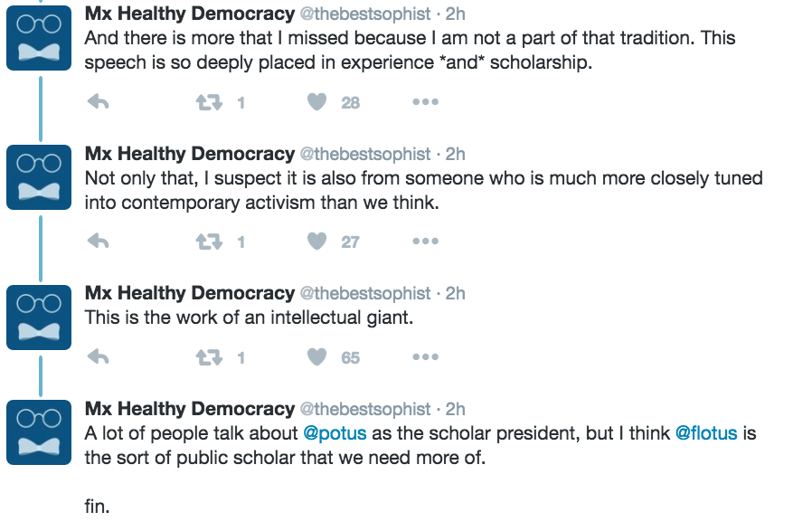
Task: Reply to the 'experience and scholarship' tweet
Action: pyautogui.click(x=98, y=102)
